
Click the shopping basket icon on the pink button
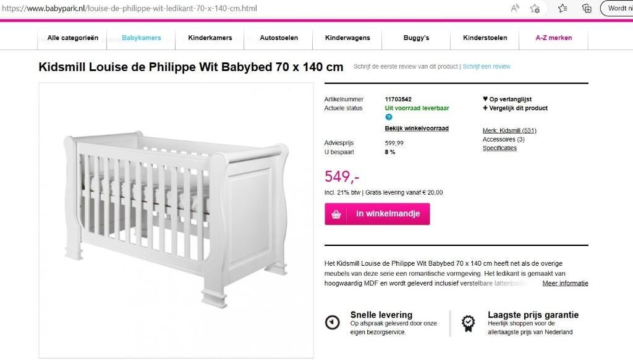pos(336,214)
